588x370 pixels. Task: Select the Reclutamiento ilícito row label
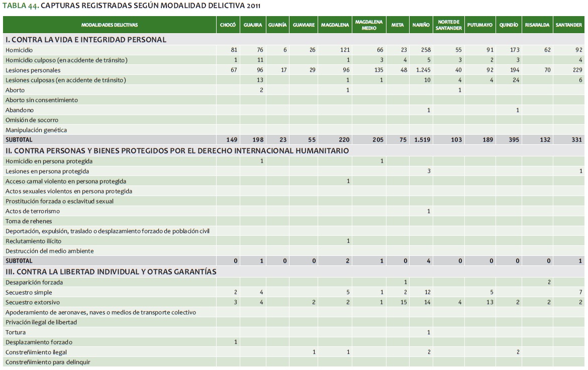pyautogui.click(x=33, y=241)
